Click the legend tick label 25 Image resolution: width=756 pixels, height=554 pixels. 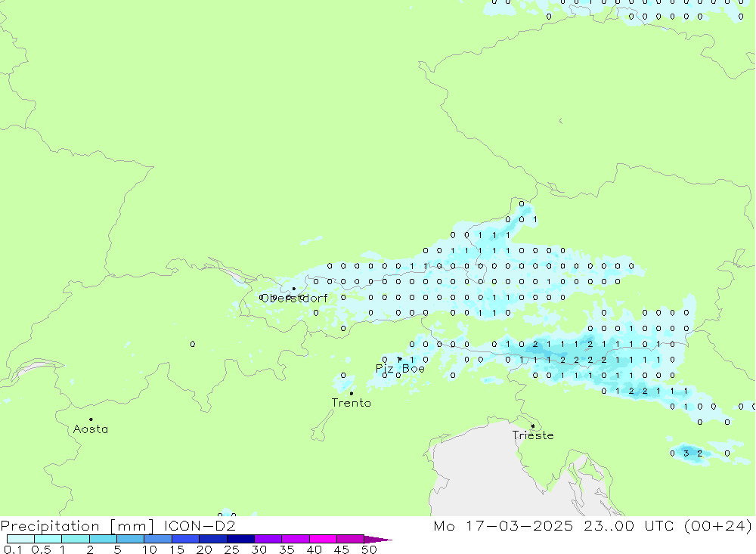tap(232, 549)
